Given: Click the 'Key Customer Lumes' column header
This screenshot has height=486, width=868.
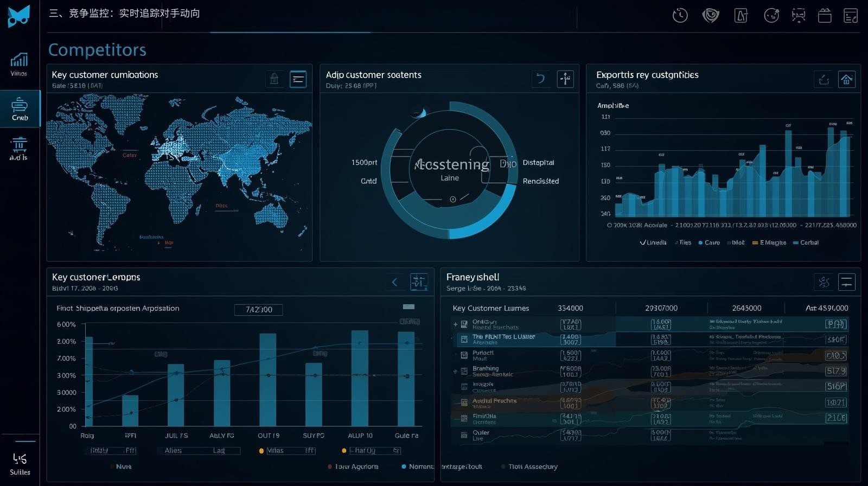Looking at the screenshot, I should click(x=490, y=308).
